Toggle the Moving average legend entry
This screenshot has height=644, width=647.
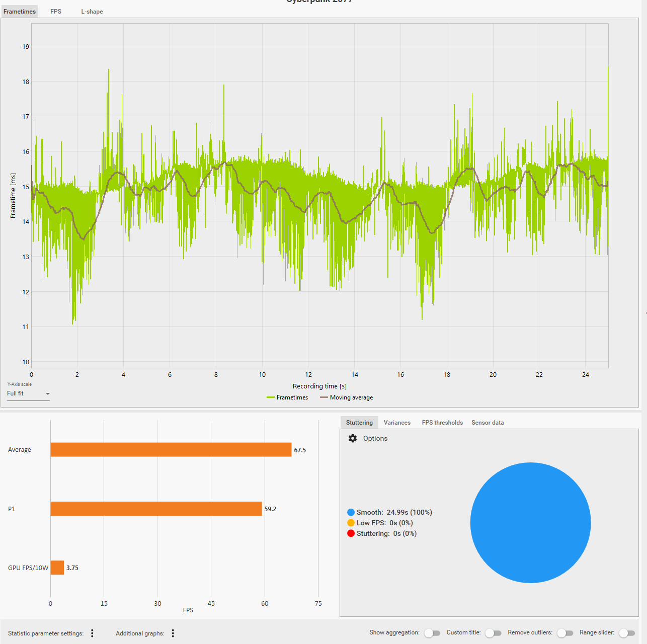347,397
